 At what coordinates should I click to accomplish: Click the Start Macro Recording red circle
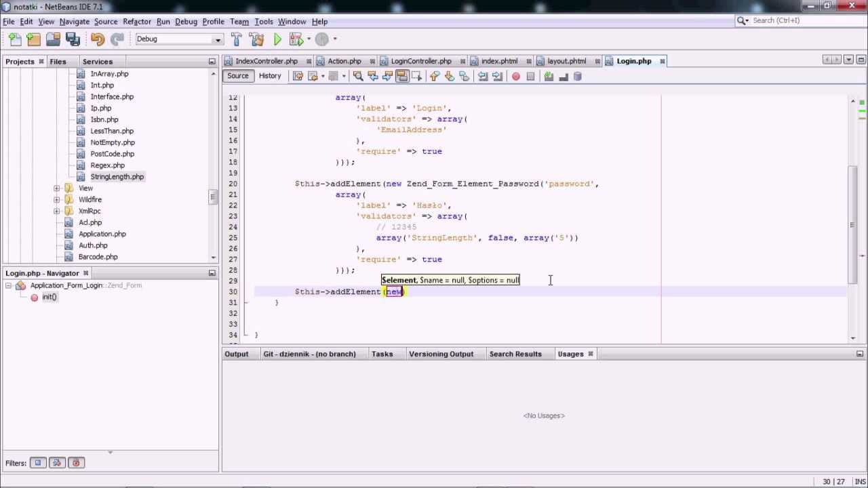(516, 77)
